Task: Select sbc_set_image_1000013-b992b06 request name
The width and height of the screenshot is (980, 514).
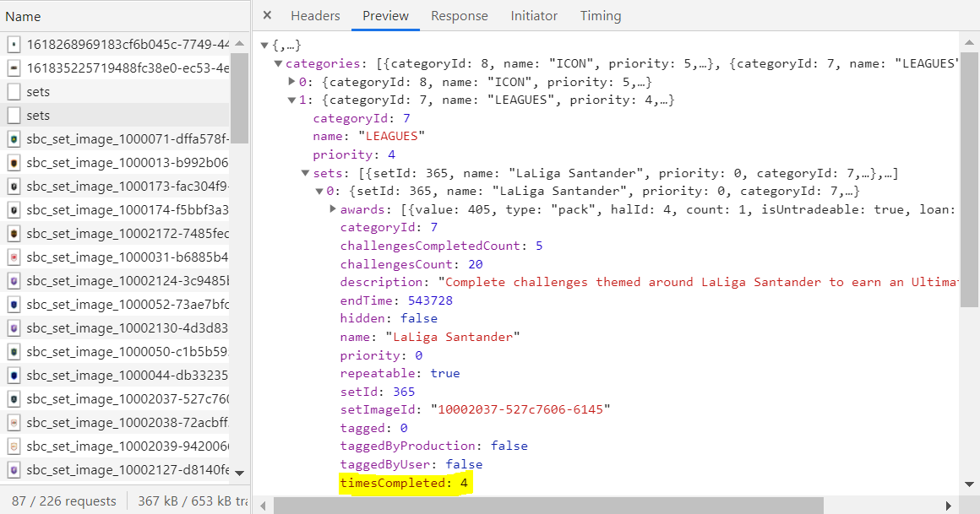Action: (x=128, y=162)
